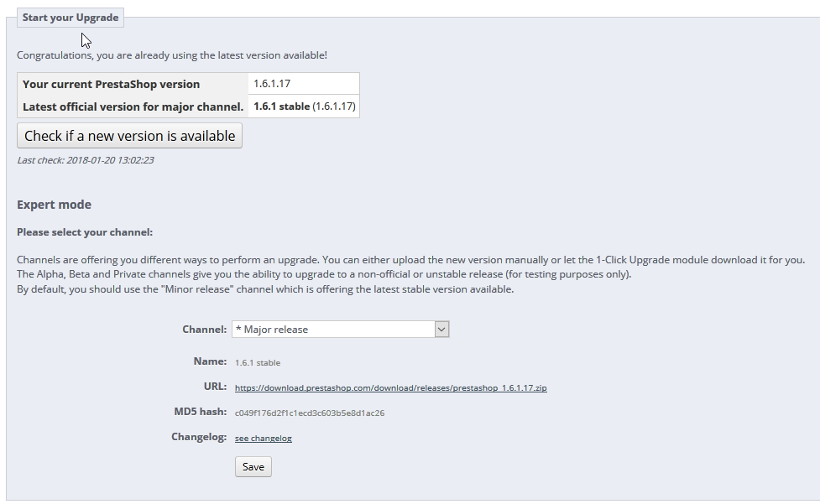Click the Congratulations message text
This screenshot has height=504, width=820.
click(171, 55)
